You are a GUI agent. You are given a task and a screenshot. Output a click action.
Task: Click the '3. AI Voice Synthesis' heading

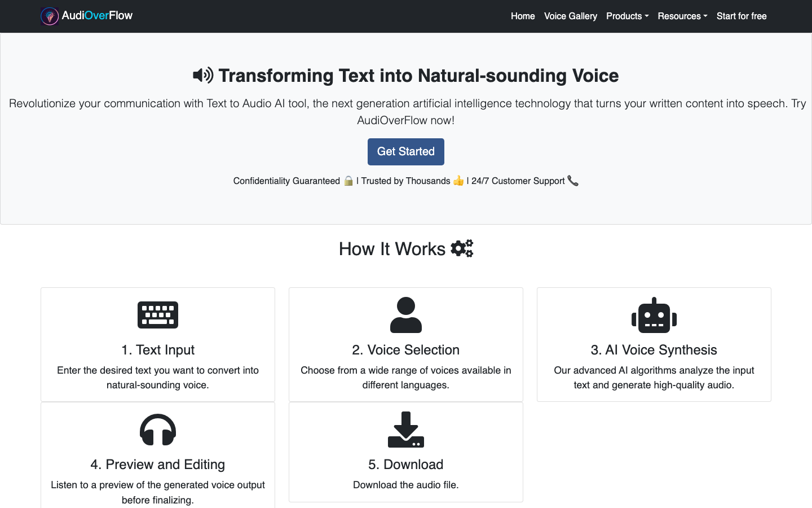pyautogui.click(x=654, y=350)
